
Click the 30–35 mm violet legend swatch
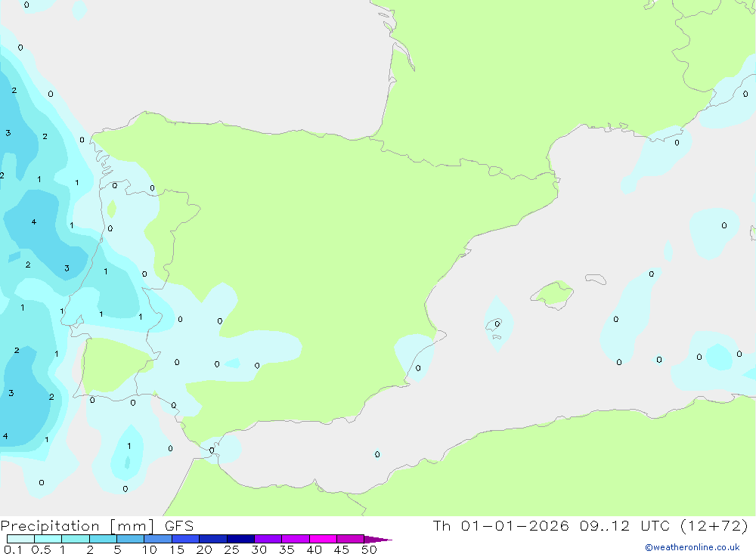coord(268,539)
